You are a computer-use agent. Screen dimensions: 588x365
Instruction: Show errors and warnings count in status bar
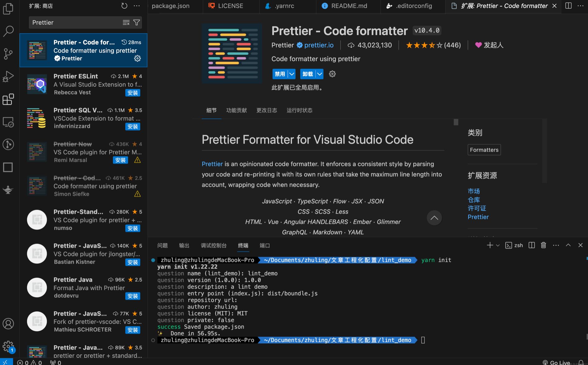(x=29, y=362)
